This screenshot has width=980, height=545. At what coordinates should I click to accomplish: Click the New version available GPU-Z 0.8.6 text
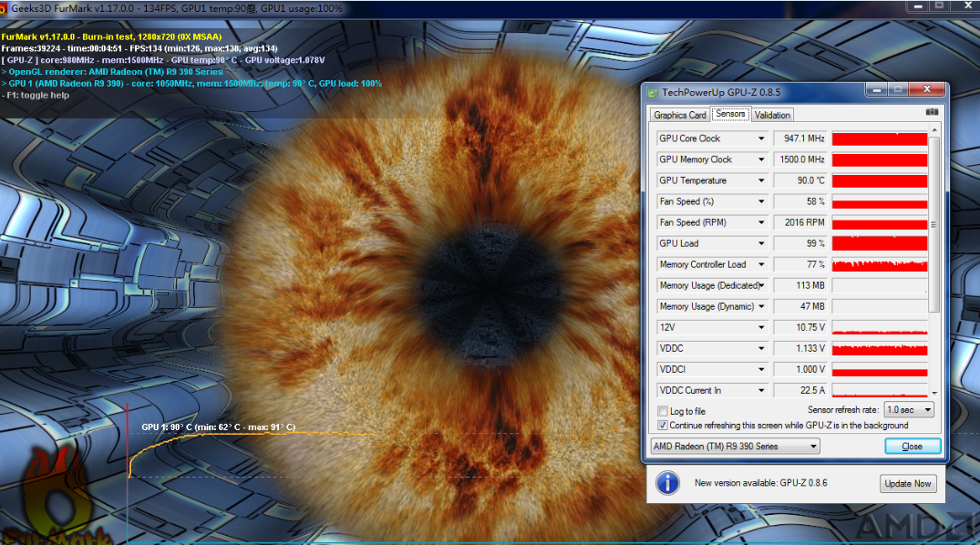coord(760,483)
